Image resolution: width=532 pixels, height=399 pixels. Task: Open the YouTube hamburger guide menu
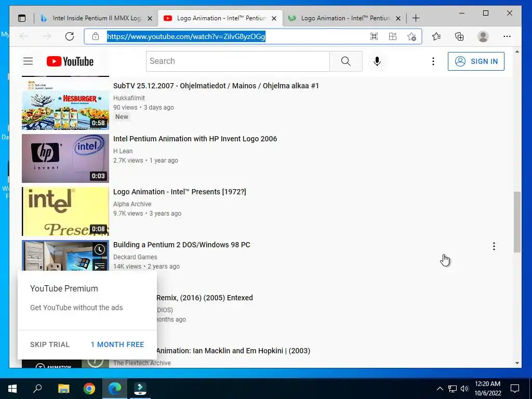point(28,61)
